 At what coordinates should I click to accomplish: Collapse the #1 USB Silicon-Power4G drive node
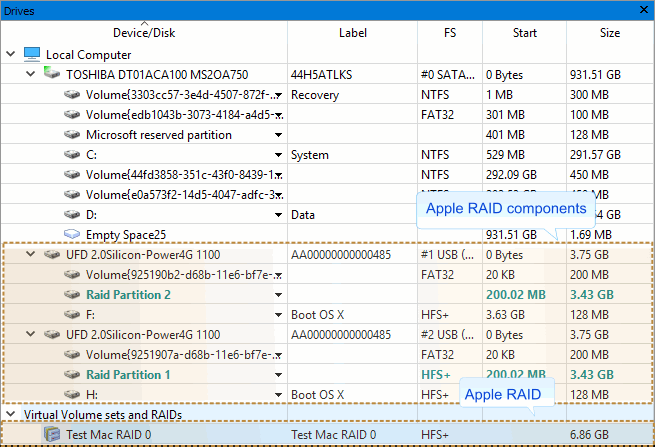pyautogui.click(x=30, y=254)
